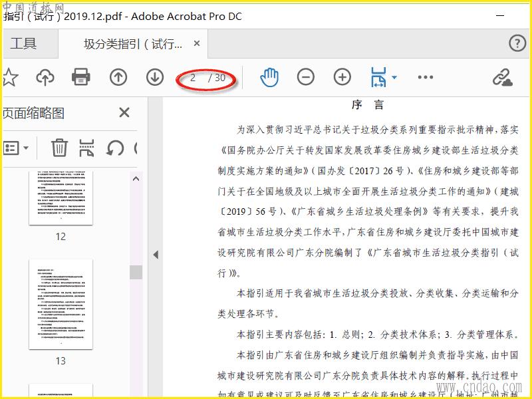Select page 12 thumbnail
Image resolution: width=532 pixels, height=399 pixels.
pos(61,198)
